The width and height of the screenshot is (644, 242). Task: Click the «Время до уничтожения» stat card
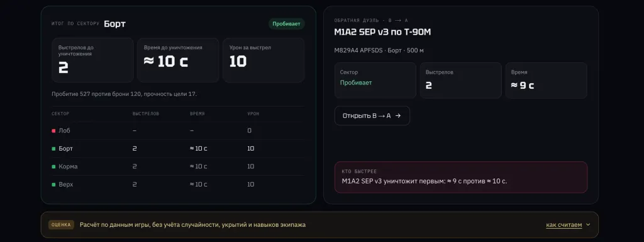(x=178, y=60)
